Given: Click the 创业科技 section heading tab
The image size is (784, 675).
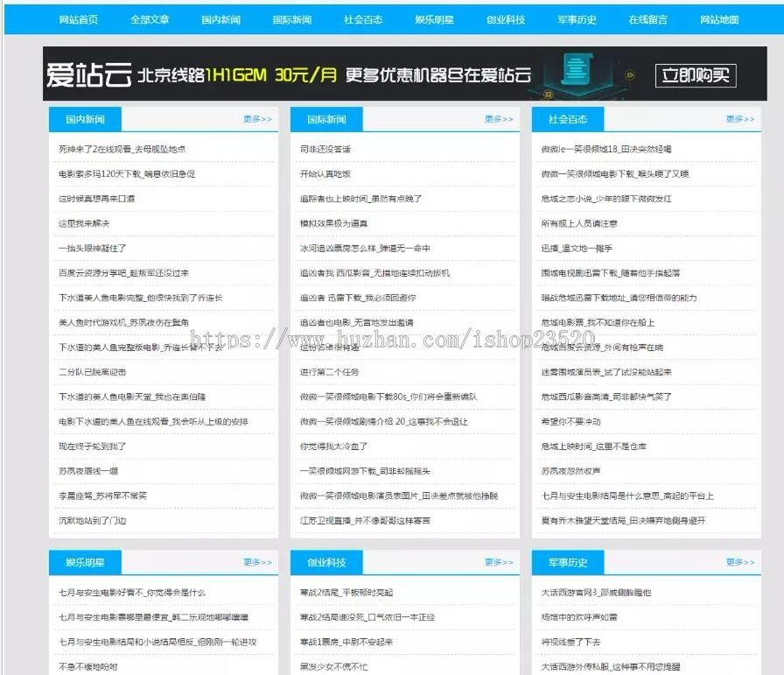Looking at the screenshot, I should (x=326, y=563).
